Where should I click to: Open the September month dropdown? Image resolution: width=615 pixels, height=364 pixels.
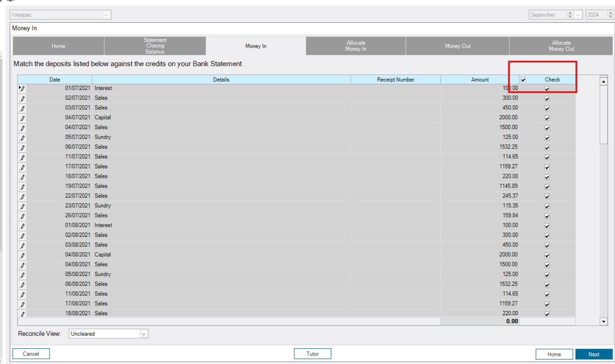point(578,15)
